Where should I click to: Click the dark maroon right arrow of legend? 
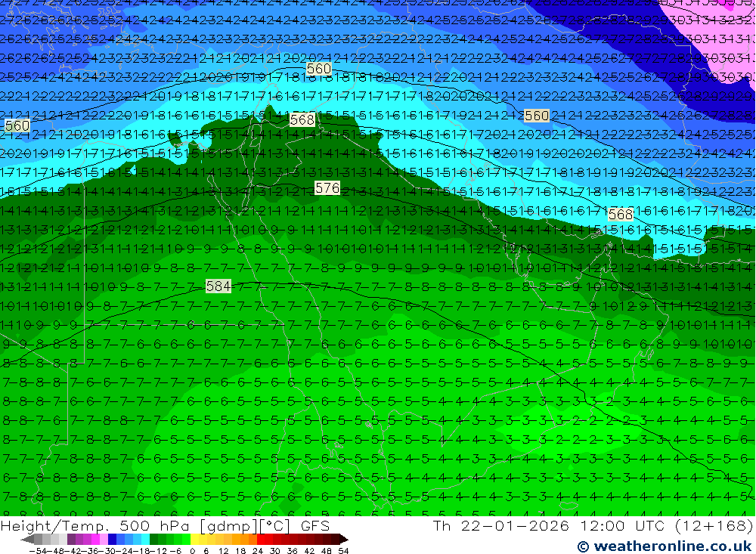point(343,540)
